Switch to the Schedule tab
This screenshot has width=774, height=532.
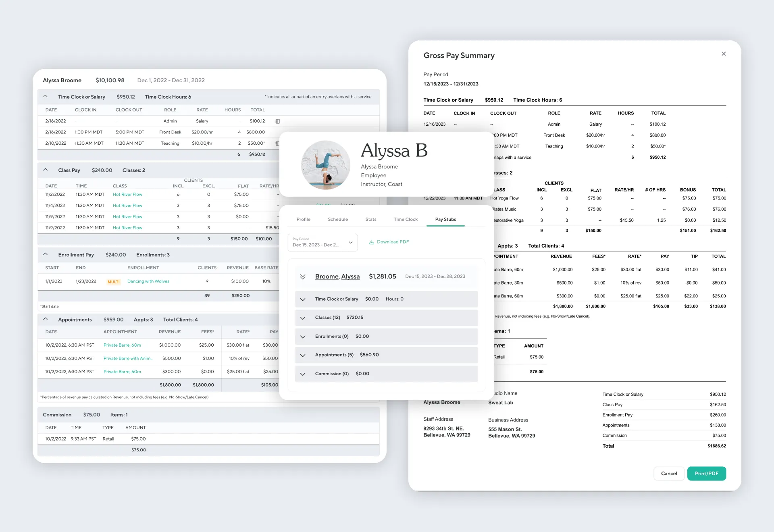(338, 219)
